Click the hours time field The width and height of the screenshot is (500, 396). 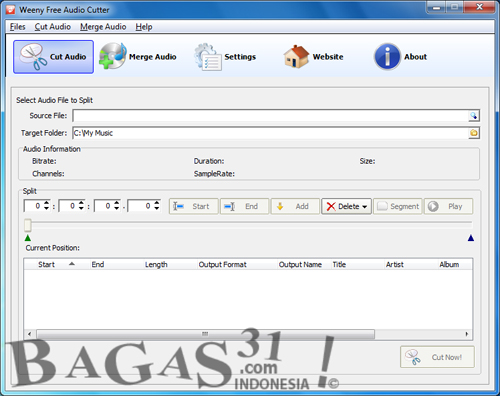click(33, 206)
